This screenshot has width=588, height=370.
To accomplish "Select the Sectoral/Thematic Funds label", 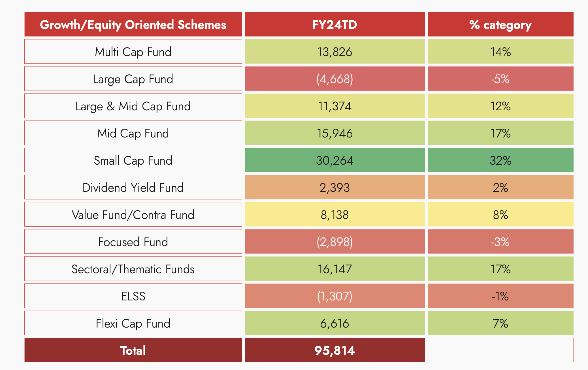I will coord(133,269).
